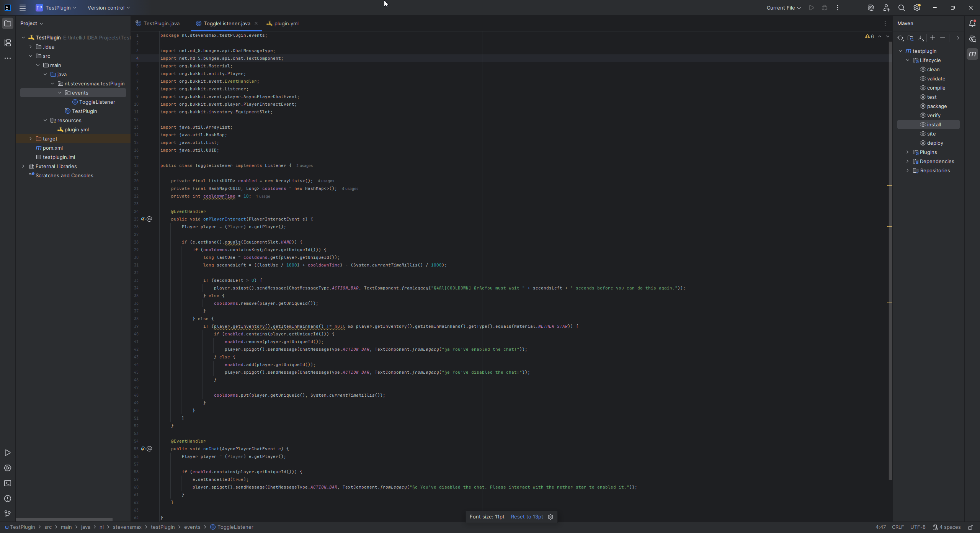
Task: Open the Current File run configuration dropdown
Action: click(x=783, y=8)
